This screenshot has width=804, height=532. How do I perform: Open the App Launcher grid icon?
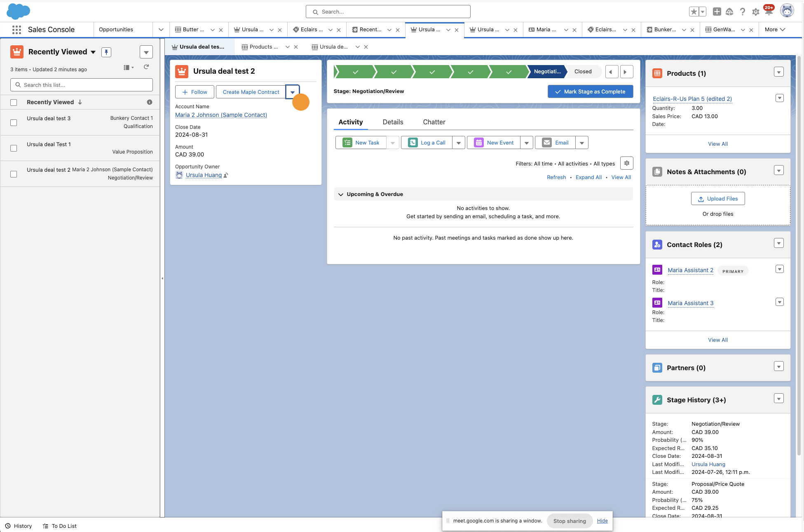coord(16,30)
